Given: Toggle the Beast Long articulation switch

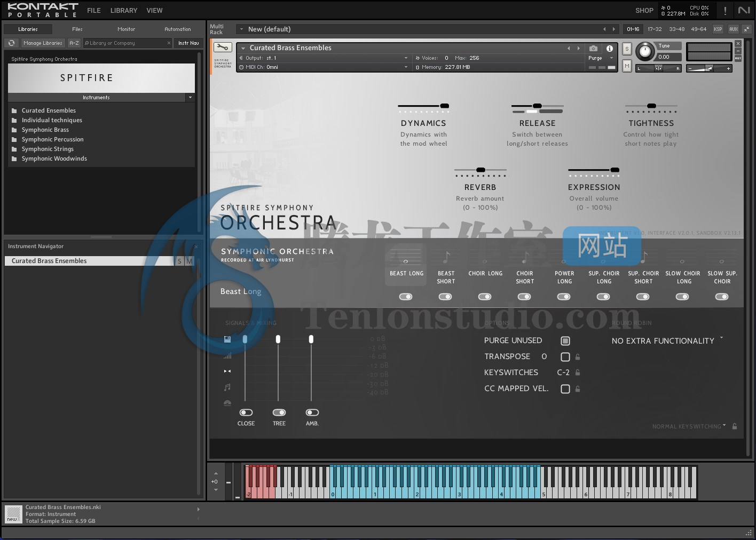Looking at the screenshot, I should point(406,297).
